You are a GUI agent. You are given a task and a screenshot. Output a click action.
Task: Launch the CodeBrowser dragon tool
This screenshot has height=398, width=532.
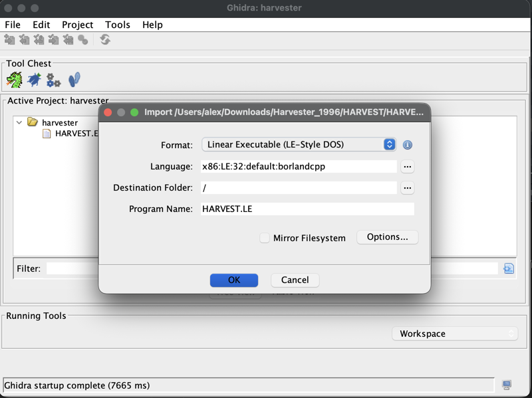point(14,80)
